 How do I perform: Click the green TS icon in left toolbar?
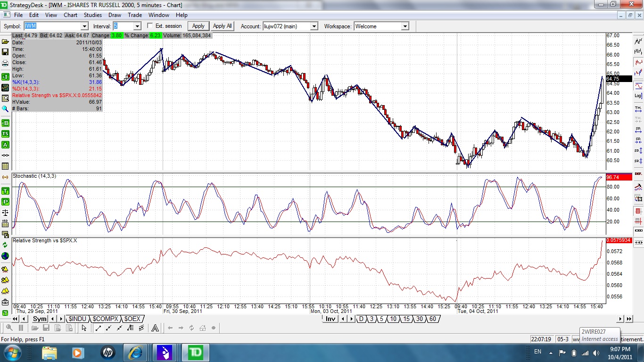(x=5, y=133)
